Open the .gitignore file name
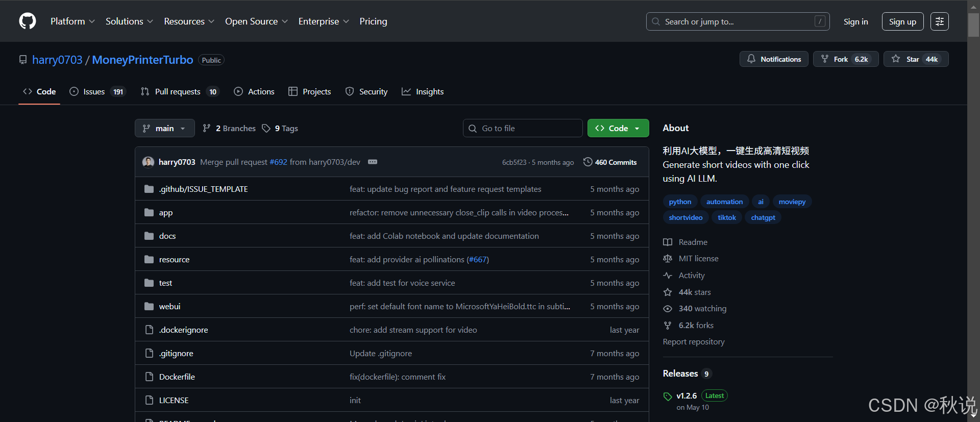 click(176, 353)
